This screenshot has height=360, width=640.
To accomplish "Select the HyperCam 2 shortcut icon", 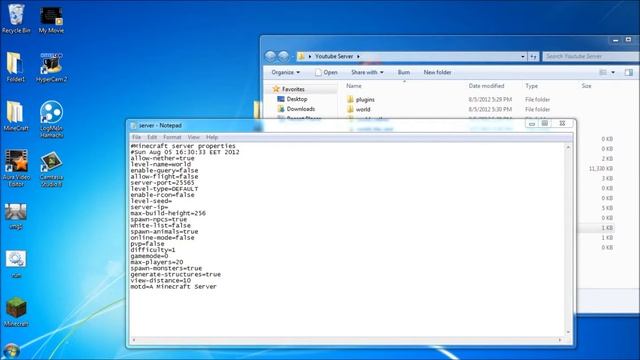I will click(x=51, y=67).
